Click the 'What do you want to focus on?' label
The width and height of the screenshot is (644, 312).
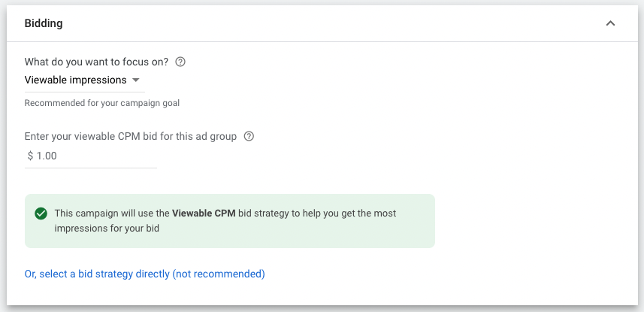(96, 62)
